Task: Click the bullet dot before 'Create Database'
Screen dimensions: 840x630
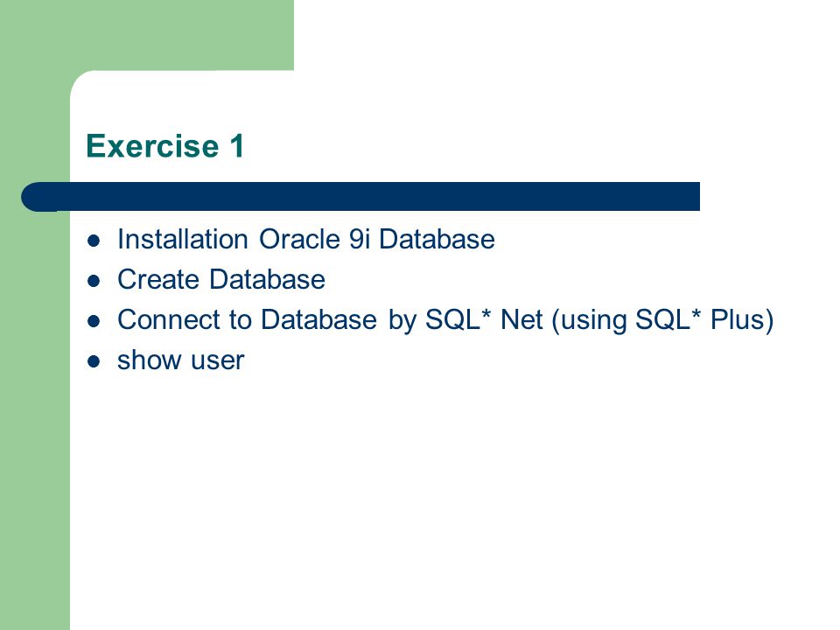Action: click(94, 281)
